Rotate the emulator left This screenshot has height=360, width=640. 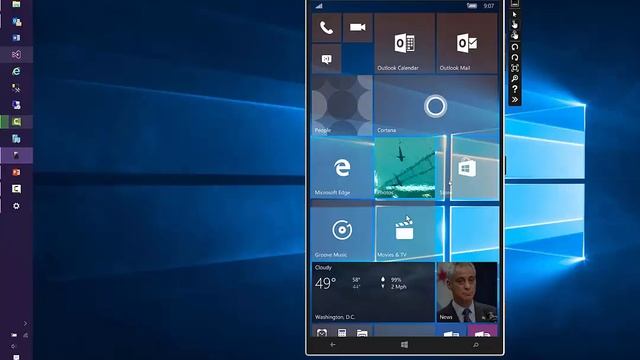point(514,47)
